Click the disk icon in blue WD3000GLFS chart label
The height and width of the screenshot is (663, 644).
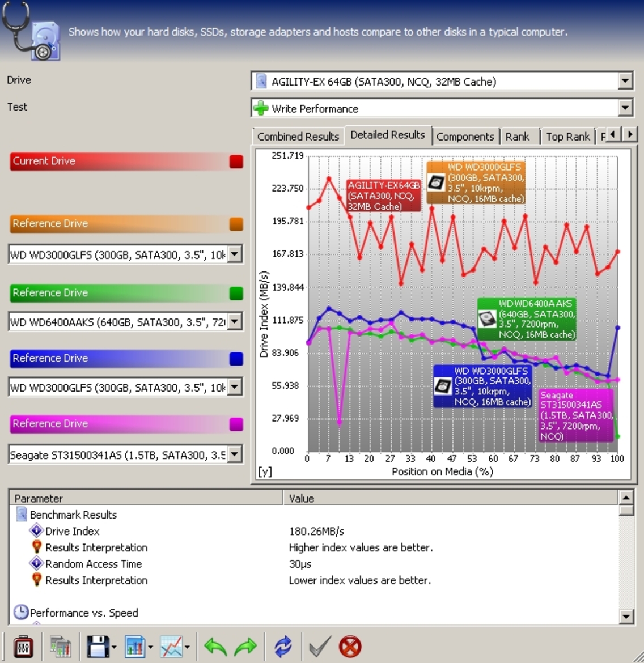443,386
